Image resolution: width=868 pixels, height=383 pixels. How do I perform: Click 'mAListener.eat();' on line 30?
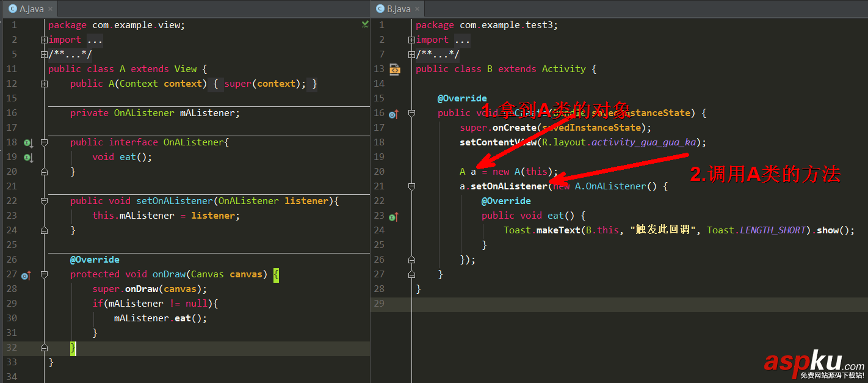tap(161, 318)
